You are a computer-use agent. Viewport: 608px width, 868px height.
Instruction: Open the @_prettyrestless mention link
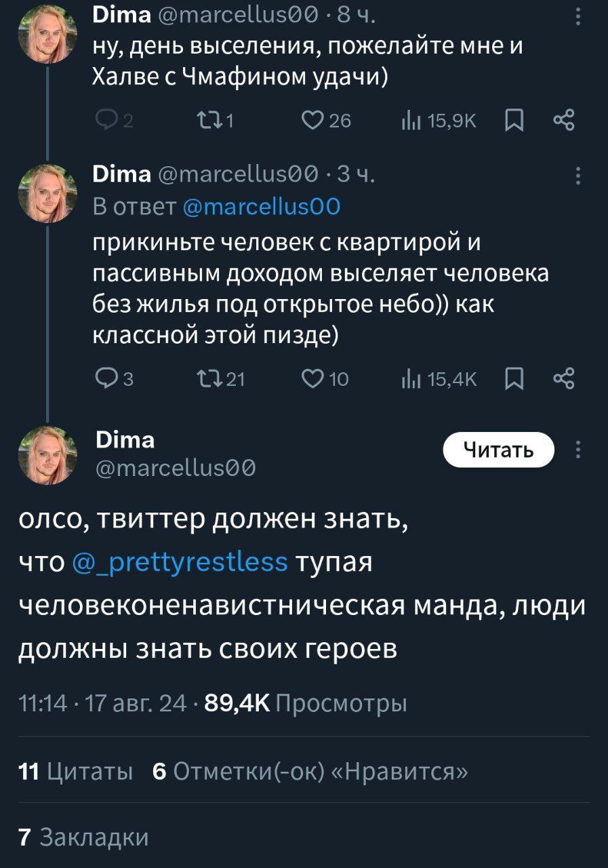pos(179,562)
